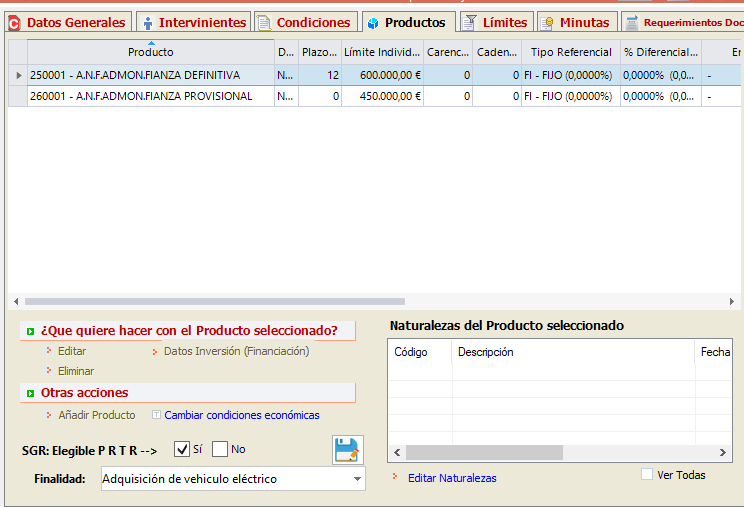Switch to the Intervinientes tab

coord(194,23)
